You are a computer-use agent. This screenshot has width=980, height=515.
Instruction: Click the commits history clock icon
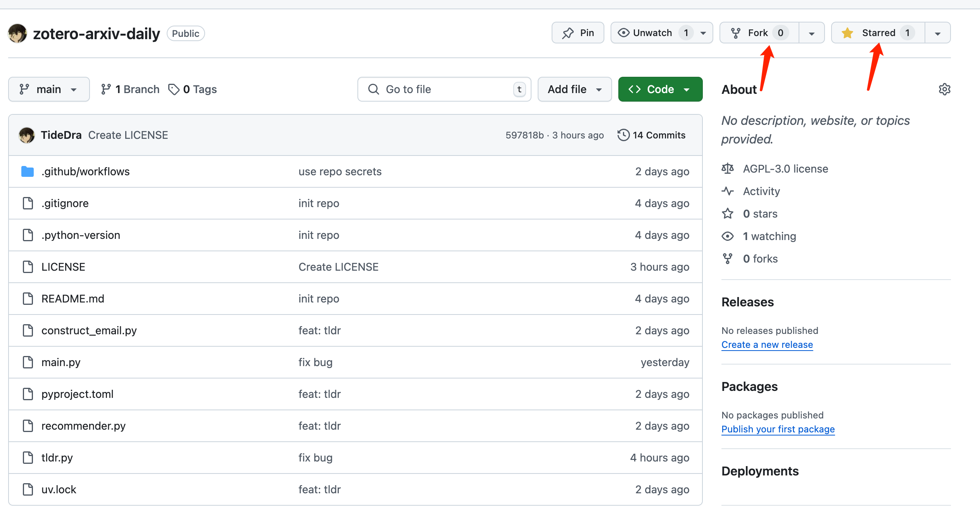pos(623,135)
